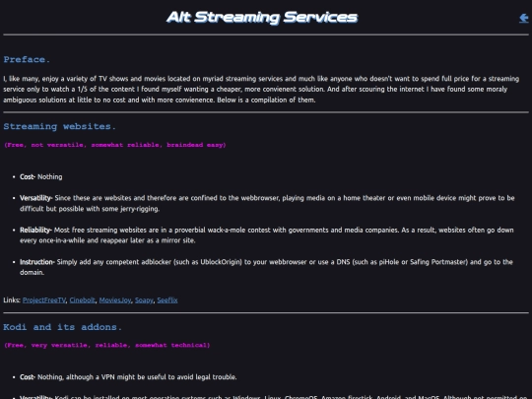Image resolution: width=532 pixels, height=399 pixels.
Task: Click the 'Links:' label
Action: [12, 300]
